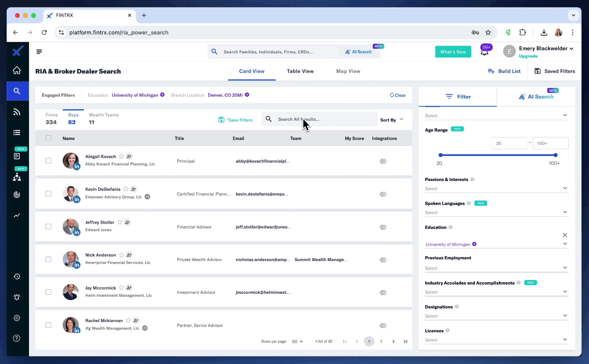Switch to the Map View tab
589x364 pixels.
(x=348, y=71)
